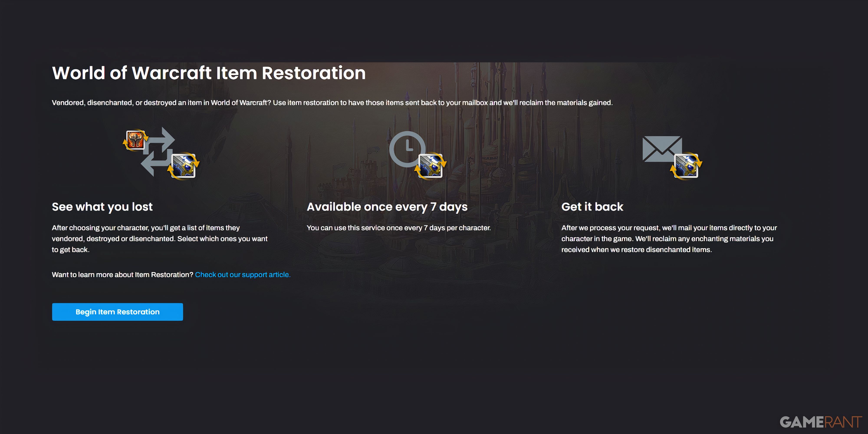This screenshot has width=868, height=434.
Task: Click the envelope mail icon above 'Get it back'
Action: point(662,149)
